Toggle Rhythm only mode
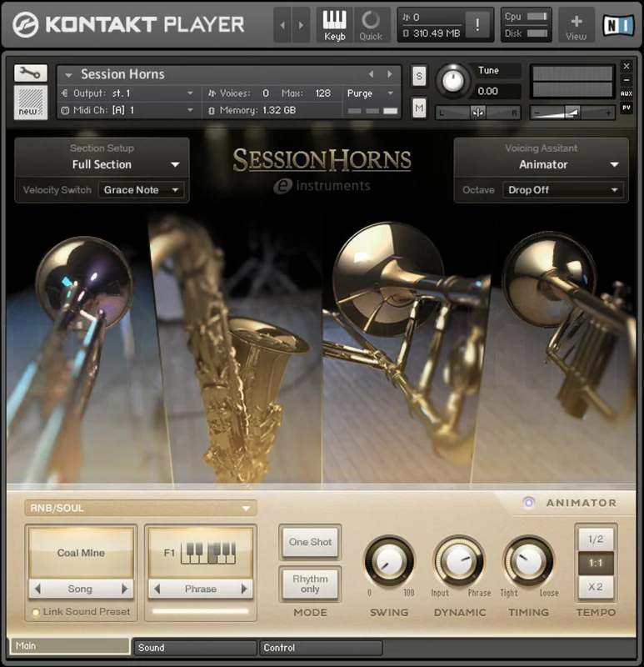Image resolution: width=644 pixels, height=667 pixels. (x=310, y=584)
